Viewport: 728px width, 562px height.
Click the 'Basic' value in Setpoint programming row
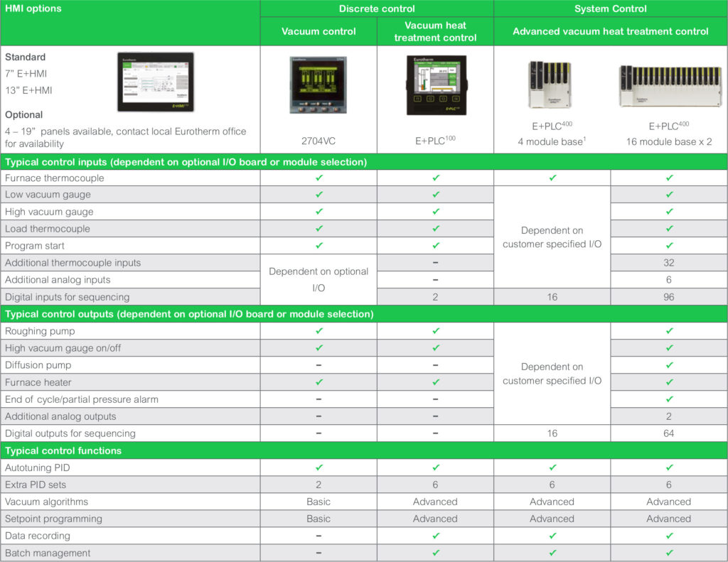coord(318,519)
